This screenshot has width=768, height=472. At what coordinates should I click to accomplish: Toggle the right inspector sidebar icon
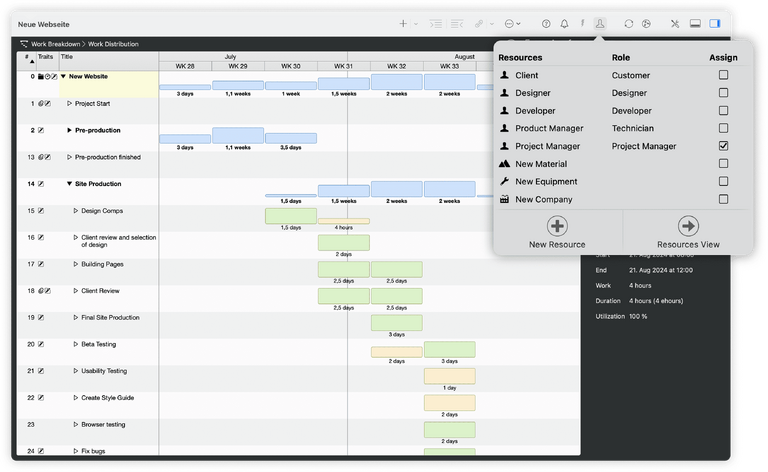coord(715,23)
